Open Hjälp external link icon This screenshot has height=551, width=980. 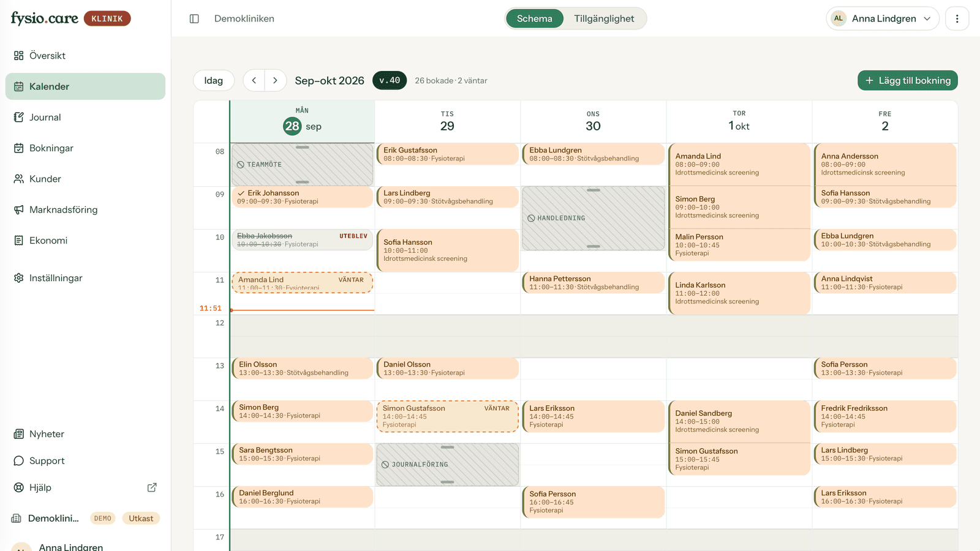coord(152,487)
